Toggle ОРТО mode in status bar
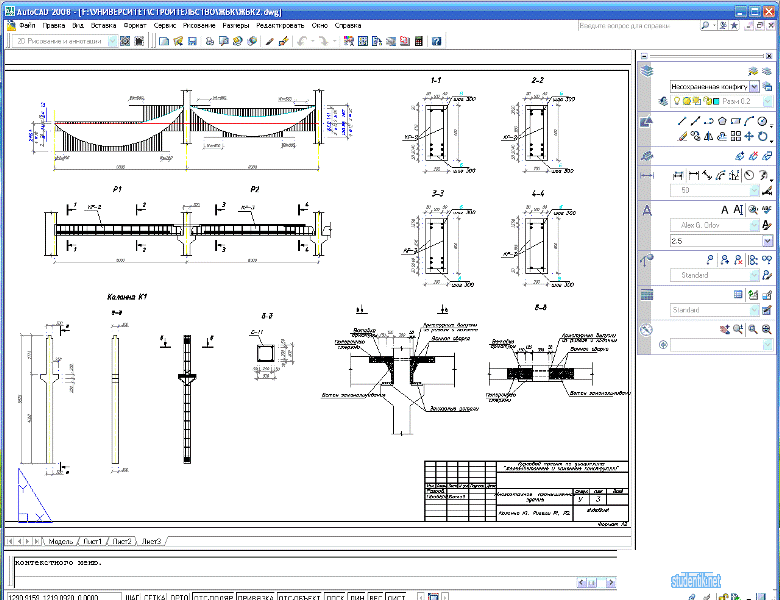The width and height of the screenshot is (780, 600). pos(180,597)
